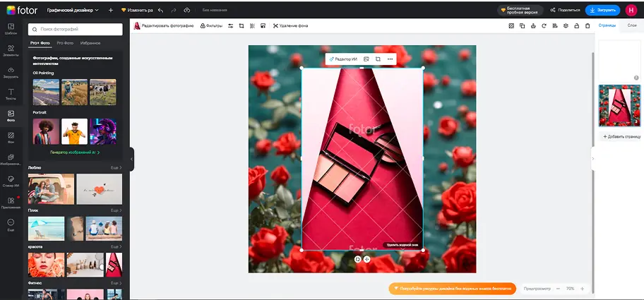Click the zoom out minus button

(x=558, y=289)
